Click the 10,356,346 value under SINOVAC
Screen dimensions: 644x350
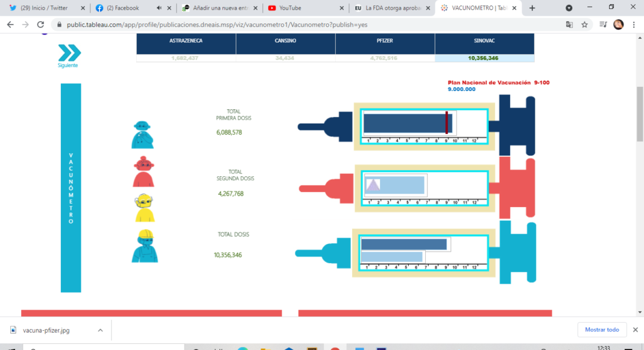pos(483,58)
